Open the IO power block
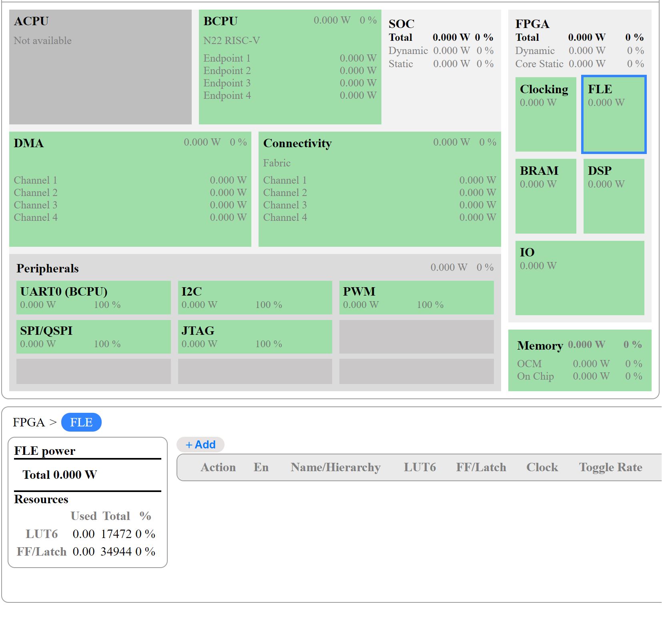662x644 pixels. click(580, 278)
